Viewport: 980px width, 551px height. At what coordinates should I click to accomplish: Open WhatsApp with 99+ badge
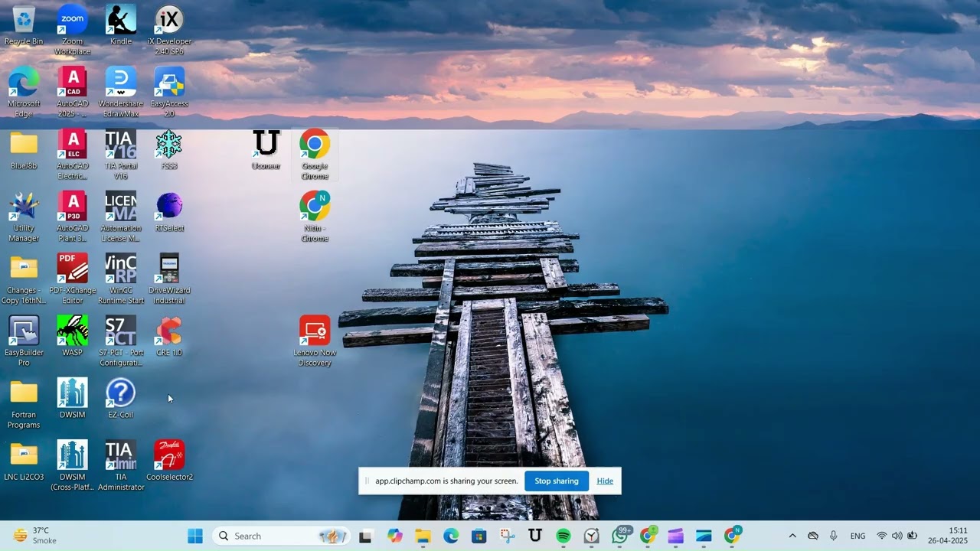coord(620,536)
